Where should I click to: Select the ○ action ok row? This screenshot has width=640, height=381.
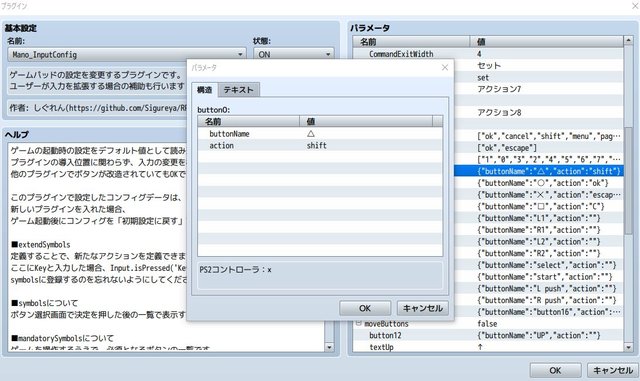pyautogui.click(x=538, y=183)
